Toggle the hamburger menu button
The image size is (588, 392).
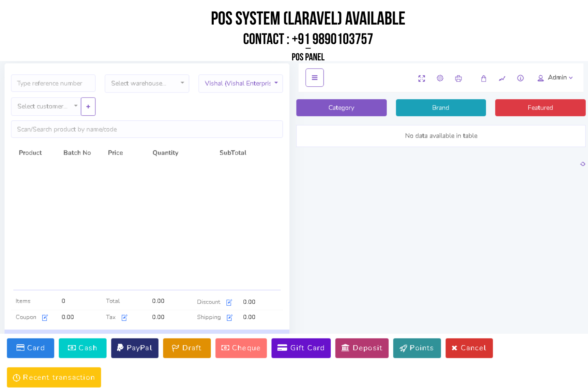[314, 78]
